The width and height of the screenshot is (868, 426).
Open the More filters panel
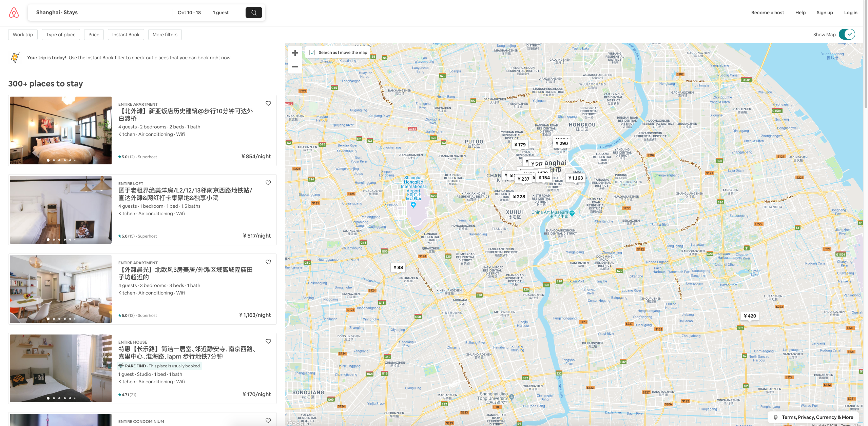[x=165, y=35]
